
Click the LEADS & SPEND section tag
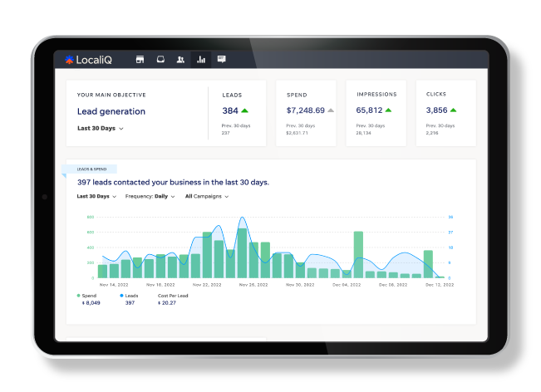91,169
